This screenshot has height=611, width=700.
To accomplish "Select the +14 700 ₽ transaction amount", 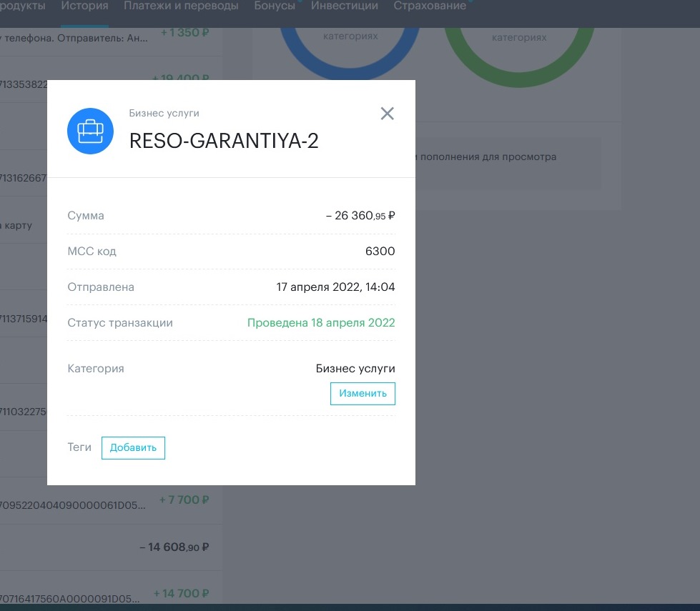I will click(181, 594).
